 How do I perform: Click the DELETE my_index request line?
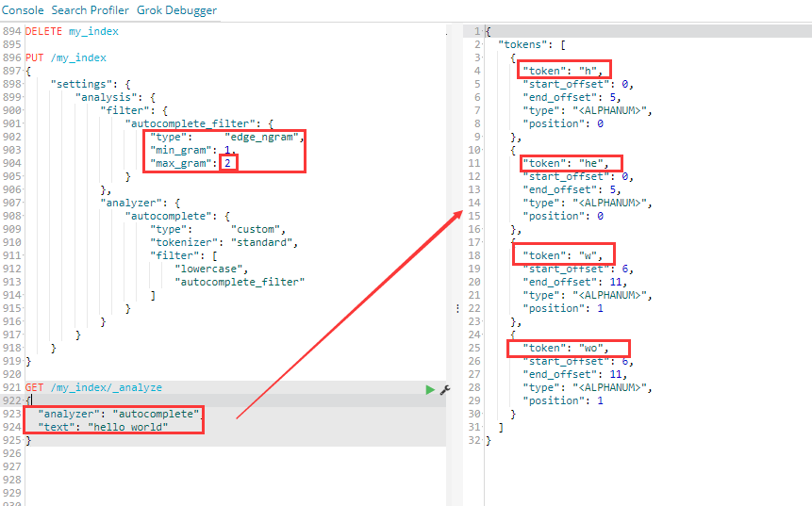[x=72, y=31]
